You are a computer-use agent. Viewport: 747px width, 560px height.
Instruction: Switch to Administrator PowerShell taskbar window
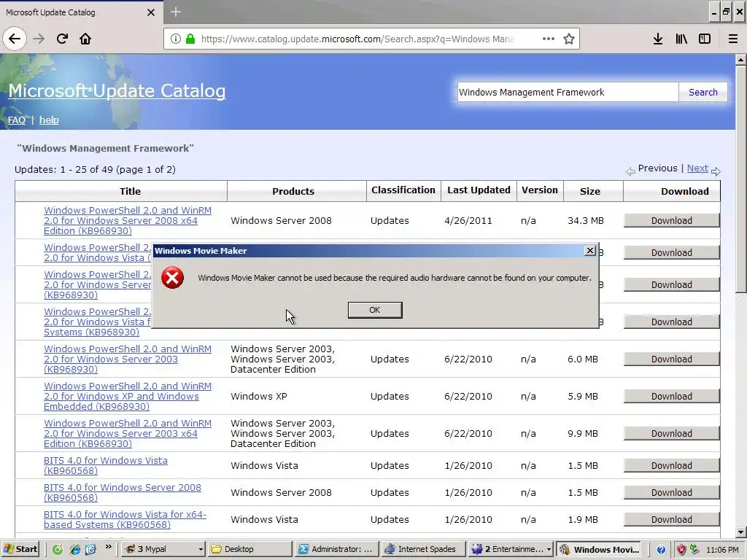tap(337, 549)
